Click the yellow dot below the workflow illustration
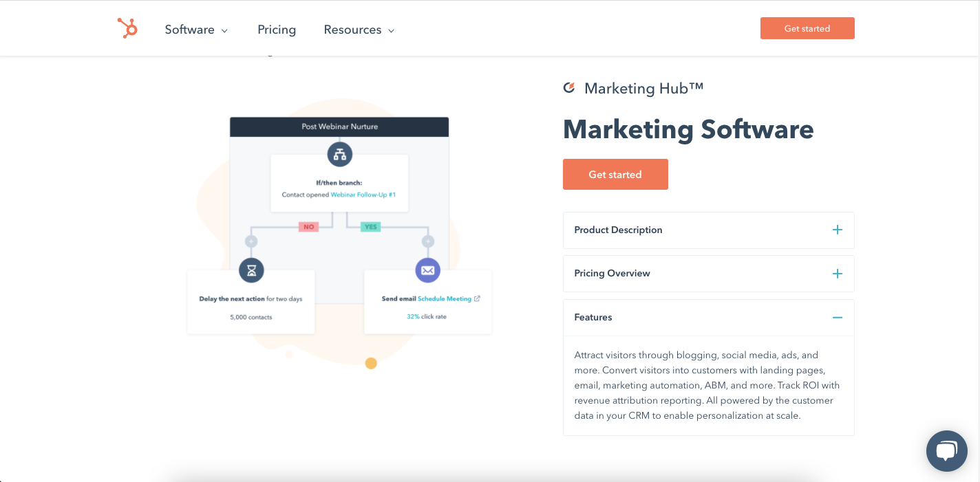 (x=371, y=364)
